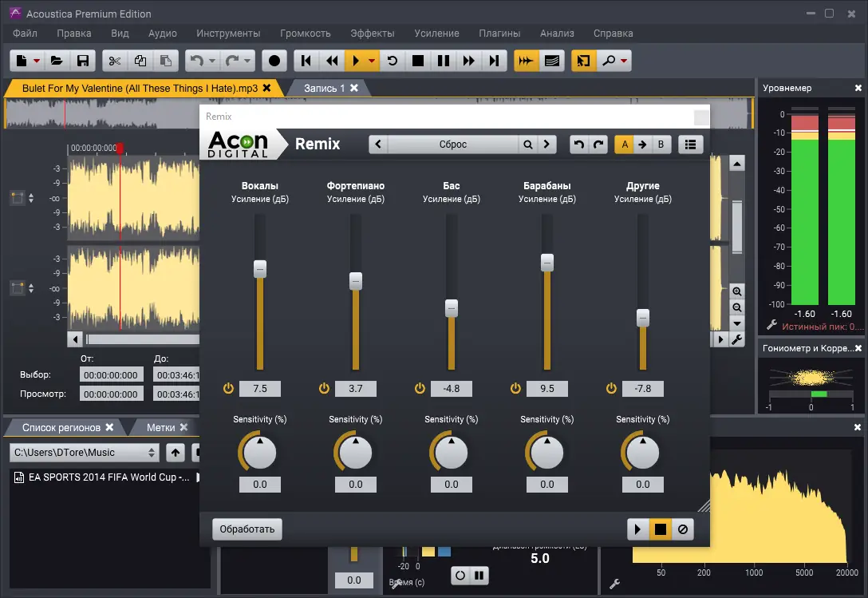
Task: Toggle loop playback icon
Action: [393, 61]
